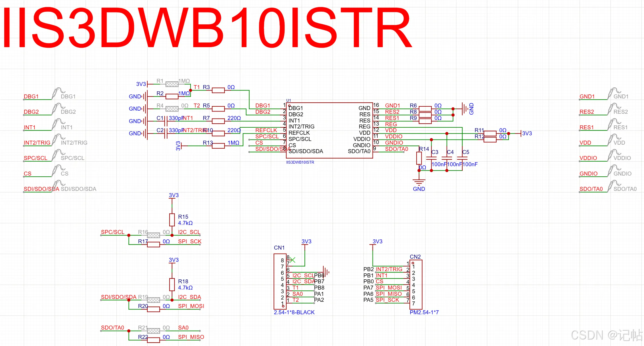Click the GND1 test point probe symbol

(x=614, y=93)
